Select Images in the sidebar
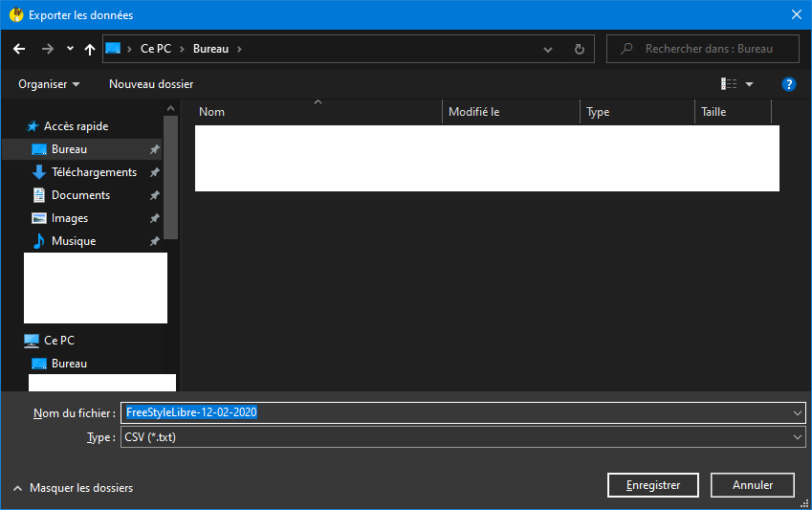Viewport: 812px width, 510px height. tap(70, 218)
